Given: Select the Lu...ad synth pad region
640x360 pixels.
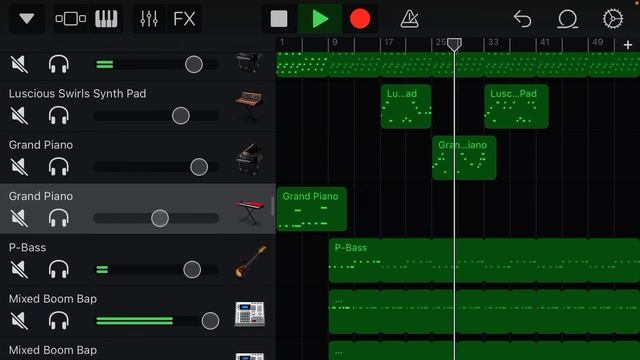Looking at the screenshot, I should pos(406,106).
